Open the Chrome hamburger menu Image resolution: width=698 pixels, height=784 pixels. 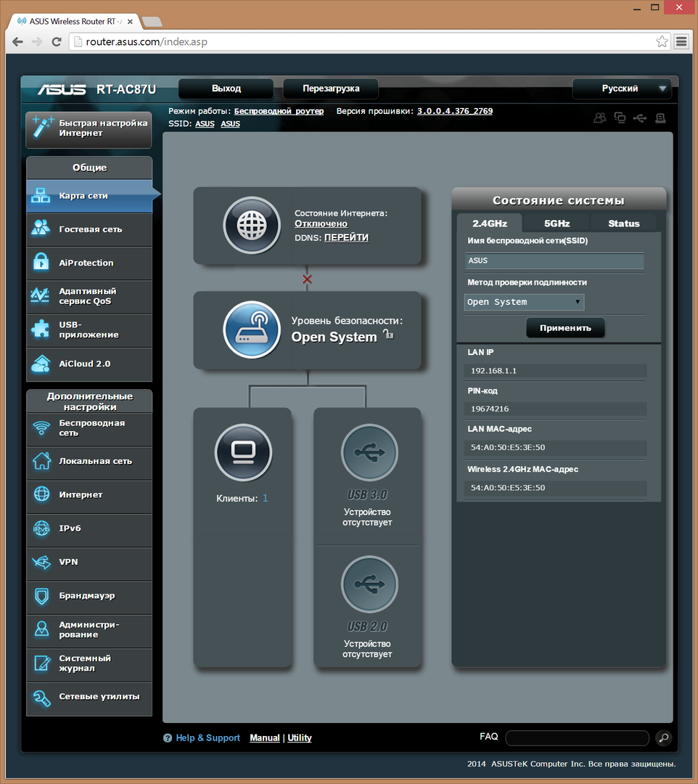[x=681, y=41]
